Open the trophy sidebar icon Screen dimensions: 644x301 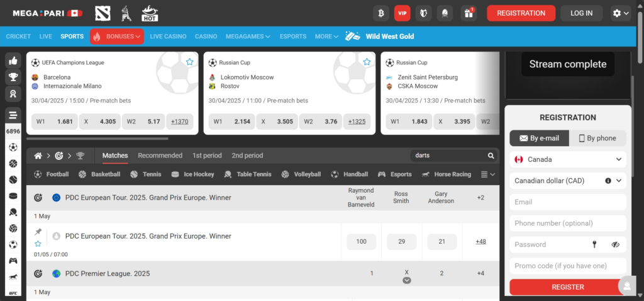[x=13, y=77]
